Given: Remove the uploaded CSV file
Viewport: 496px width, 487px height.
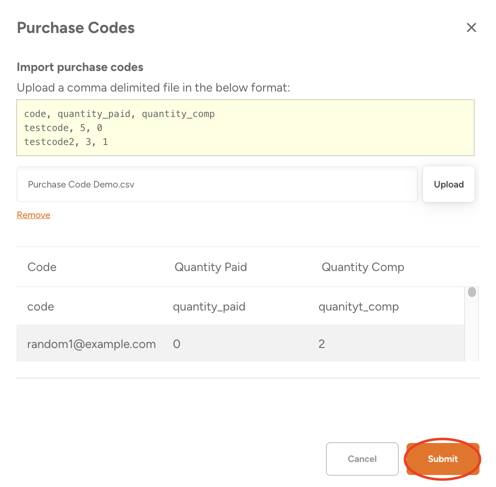Looking at the screenshot, I should pos(33,215).
